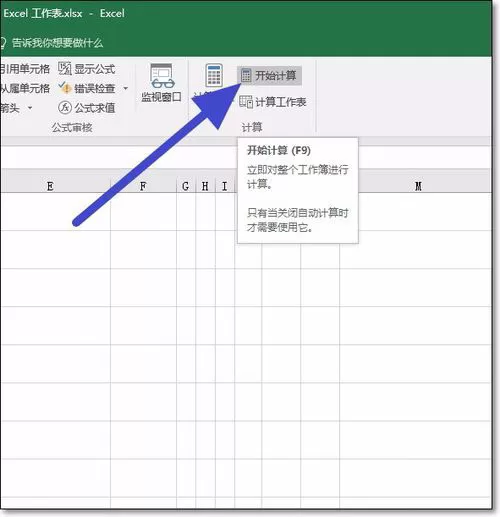This screenshot has height=517, width=500.
Task: Click Trace Precedents (引用单元格)
Action: point(25,69)
